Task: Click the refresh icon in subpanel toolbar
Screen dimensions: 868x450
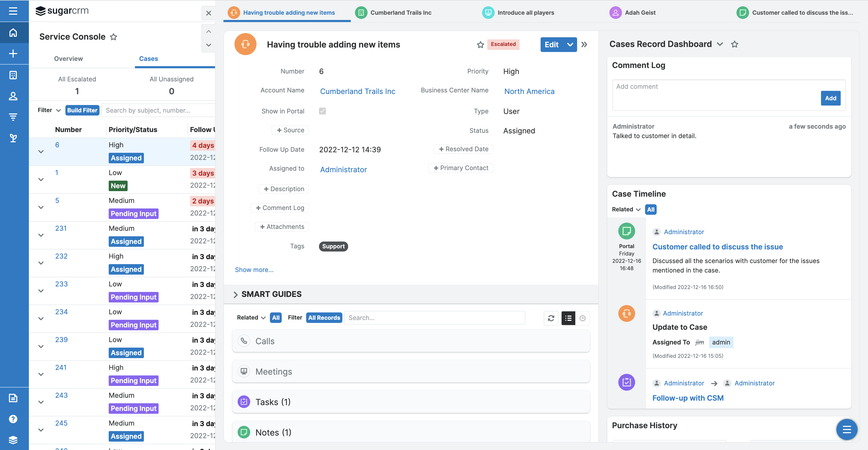Action: (x=551, y=318)
